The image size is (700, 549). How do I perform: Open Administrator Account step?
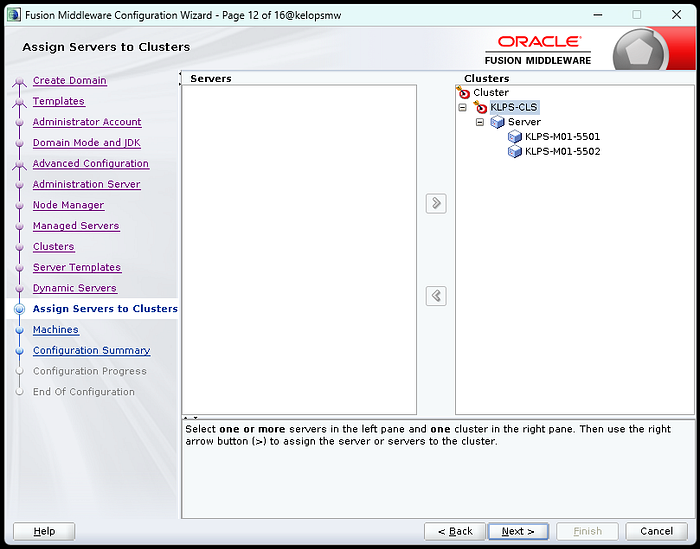pos(87,122)
